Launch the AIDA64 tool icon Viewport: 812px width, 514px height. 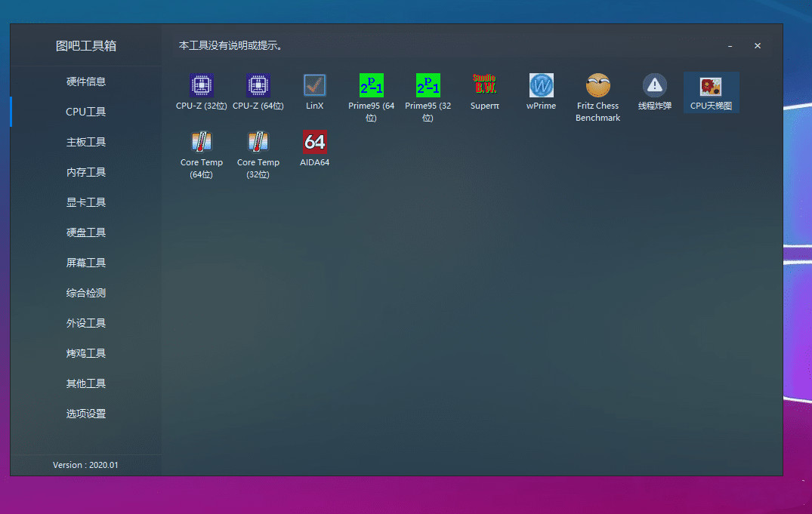point(314,142)
